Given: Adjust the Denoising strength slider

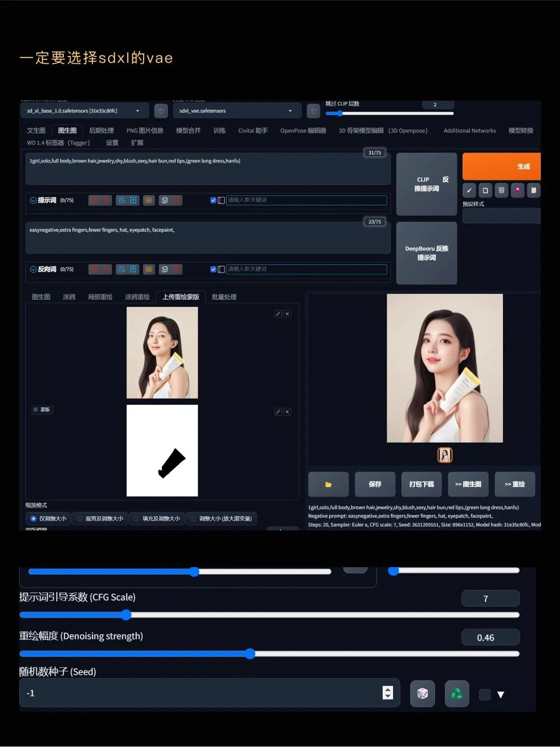Looking at the screenshot, I should (x=269, y=654).
